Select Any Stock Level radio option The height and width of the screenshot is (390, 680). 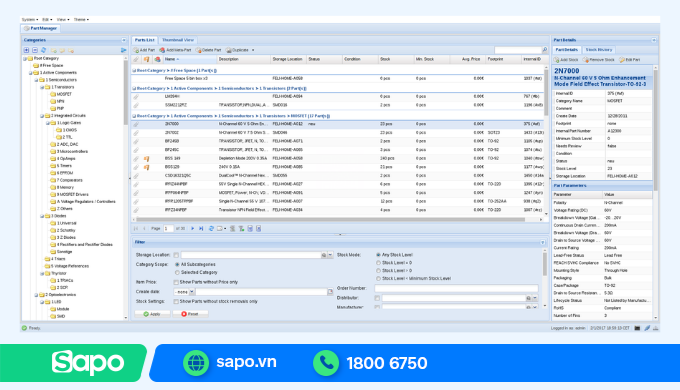pyautogui.click(x=378, y=255)
